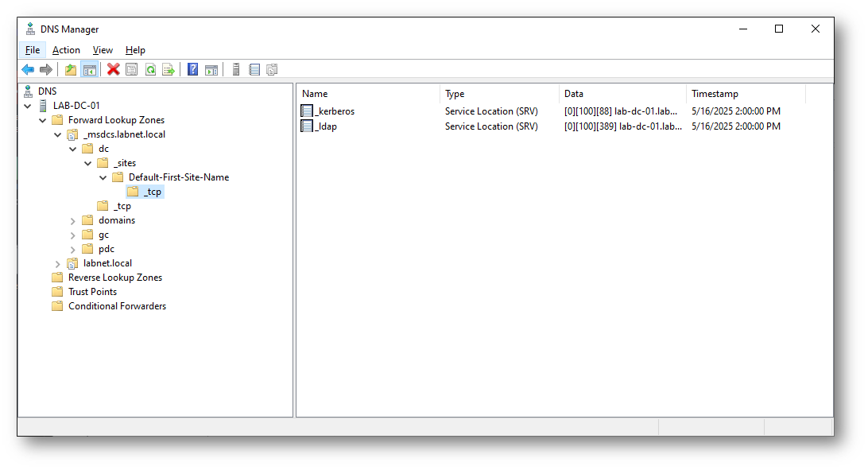Toggle the Show/Hide Console Tree toolbar icon
868x470 pixels.
pos(90,70)
